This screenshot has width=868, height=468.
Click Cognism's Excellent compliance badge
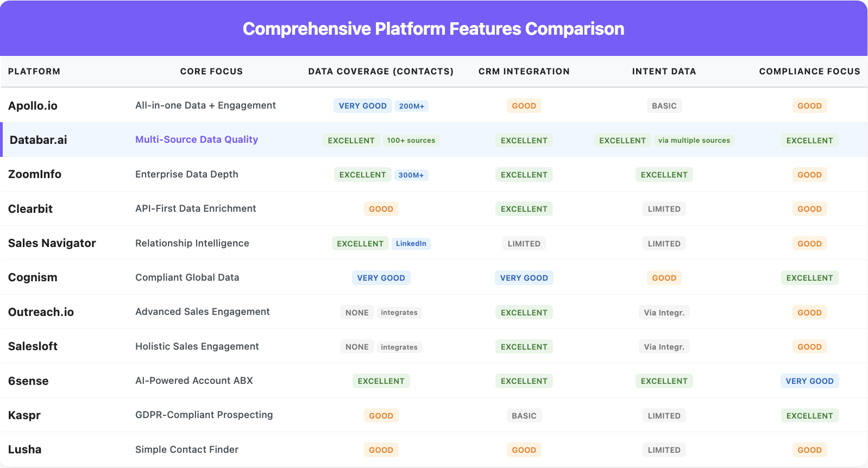point(810,278)
